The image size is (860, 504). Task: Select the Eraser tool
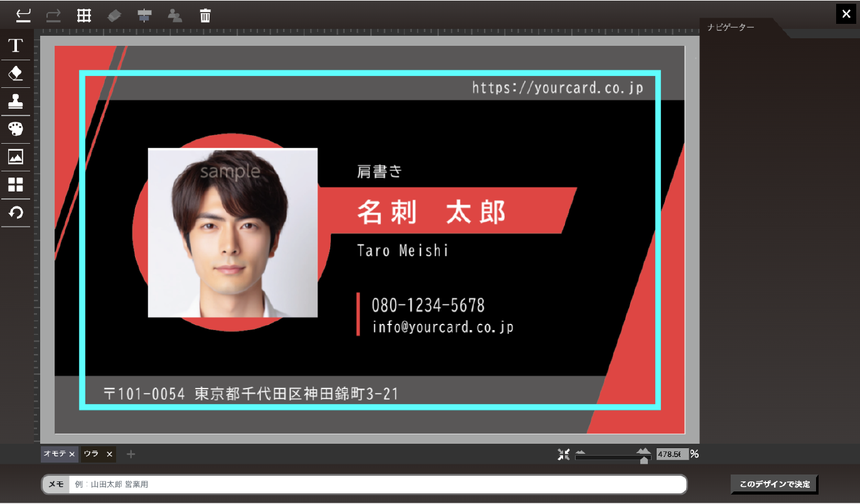[15, 73]
